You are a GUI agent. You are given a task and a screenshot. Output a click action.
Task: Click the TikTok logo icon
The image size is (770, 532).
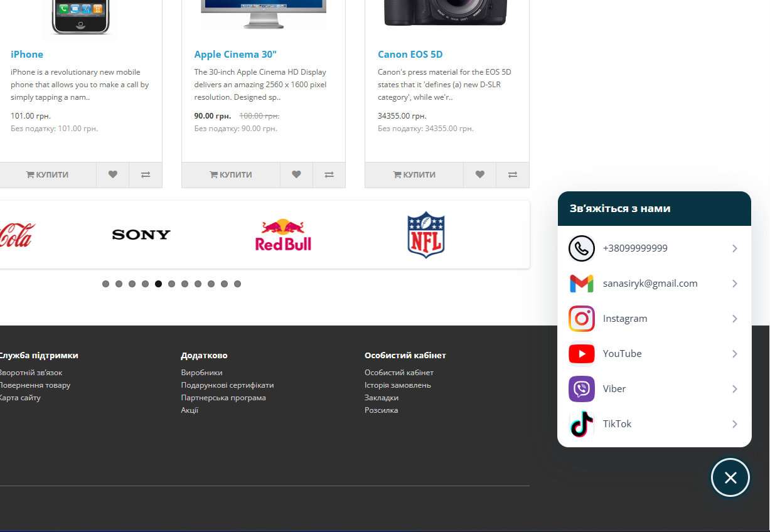(x=582, y=424)
